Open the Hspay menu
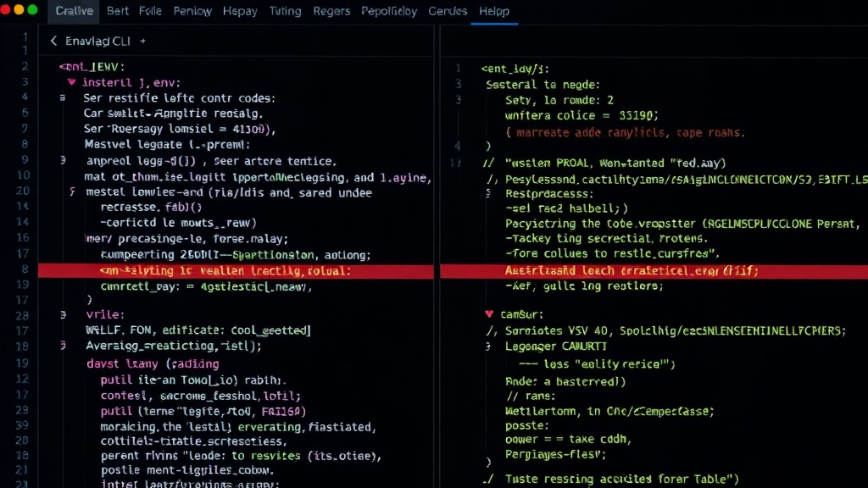The width and height of the screenshot is (868, 488). [240, 11]
